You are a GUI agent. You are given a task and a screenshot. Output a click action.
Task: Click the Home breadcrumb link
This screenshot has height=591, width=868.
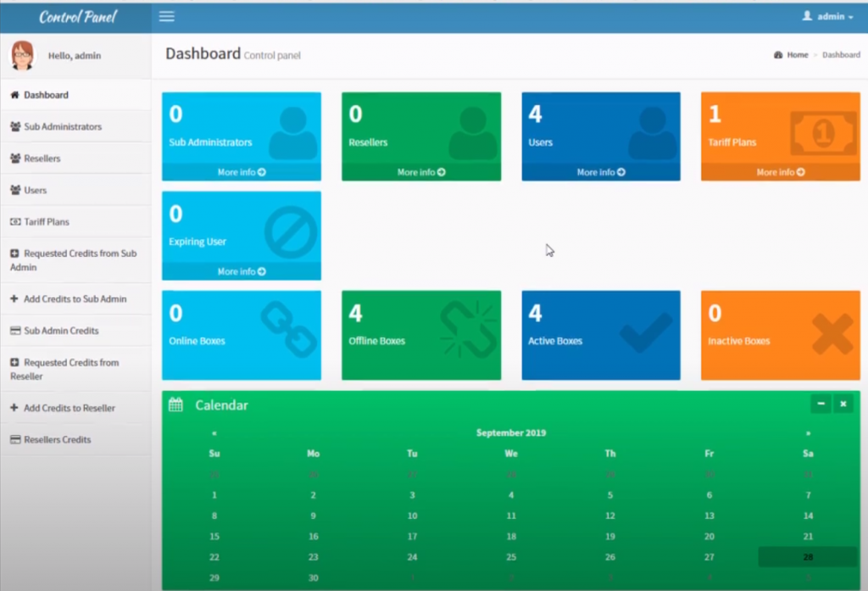(x=797, y=54)
